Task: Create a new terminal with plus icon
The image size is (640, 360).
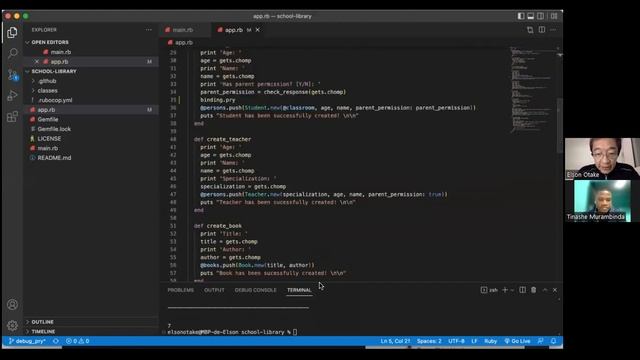Action: click(x=505, y=290)
